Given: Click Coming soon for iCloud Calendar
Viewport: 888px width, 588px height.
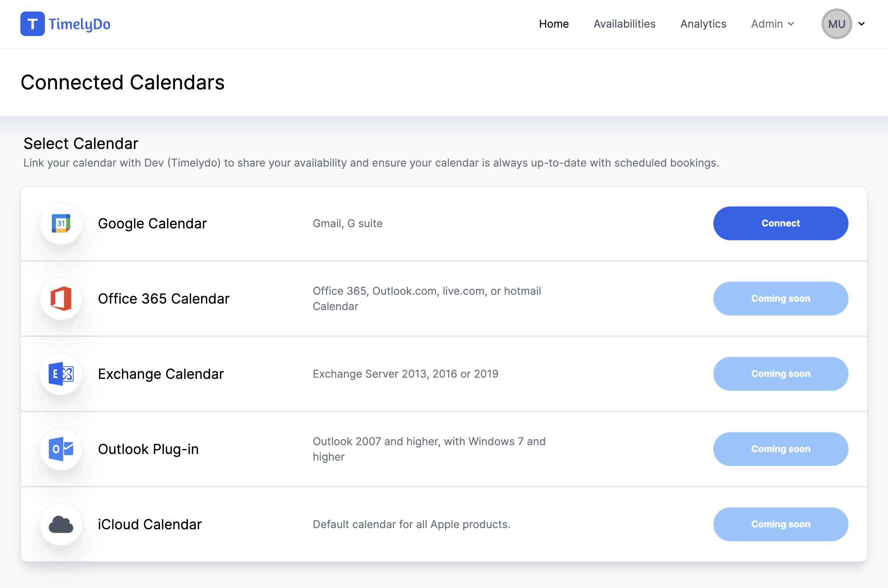Looking at the screenshot, I should 781,524.
